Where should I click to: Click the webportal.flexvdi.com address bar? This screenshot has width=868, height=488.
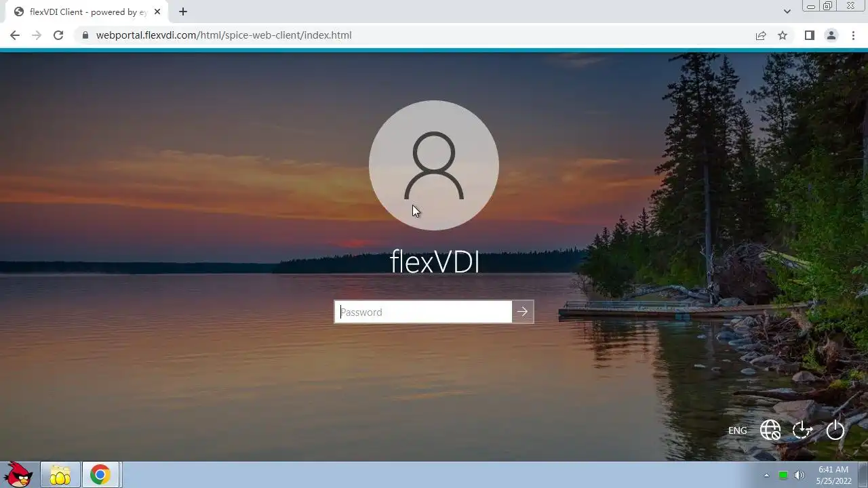click(x=414, y=35)
